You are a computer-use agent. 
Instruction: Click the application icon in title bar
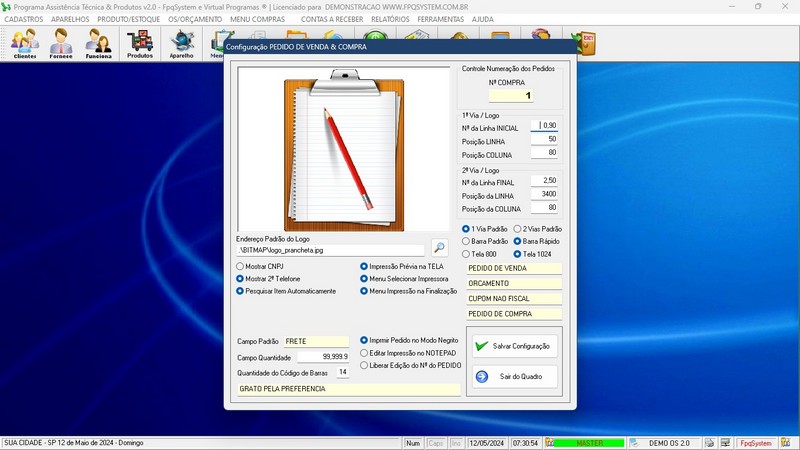click(6, 7)
